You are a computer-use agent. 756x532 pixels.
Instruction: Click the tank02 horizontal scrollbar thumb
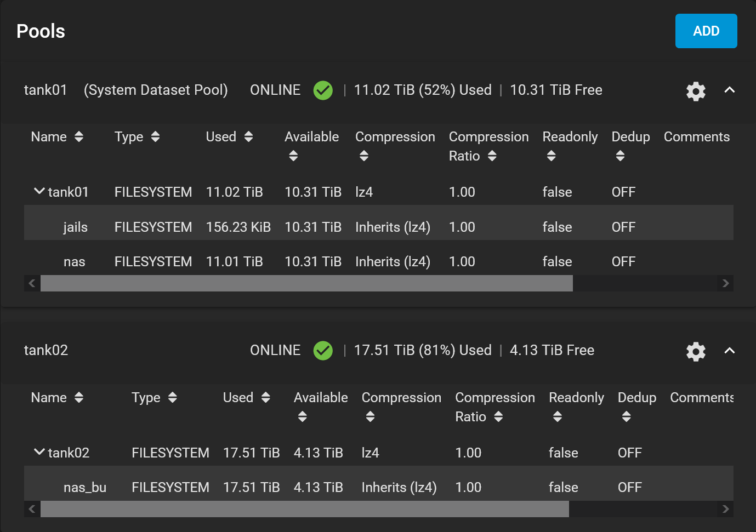pyautogui.click(x=305, y=509)
